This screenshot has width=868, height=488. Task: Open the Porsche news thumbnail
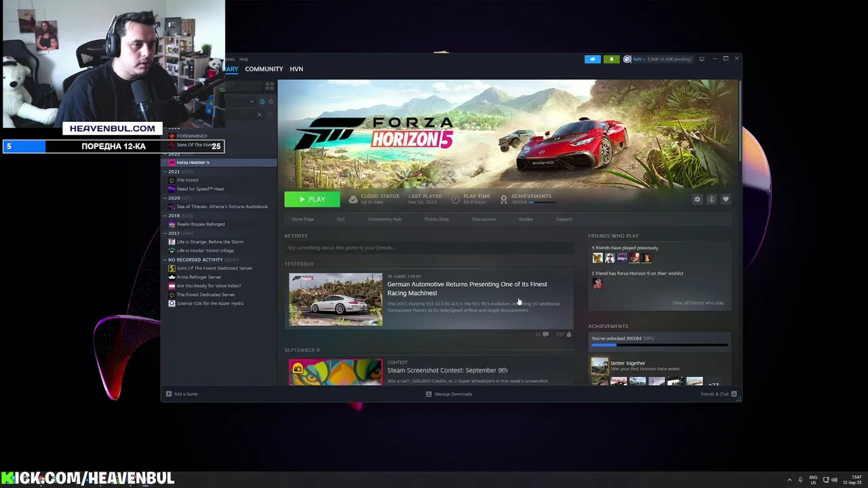[336, 300]
